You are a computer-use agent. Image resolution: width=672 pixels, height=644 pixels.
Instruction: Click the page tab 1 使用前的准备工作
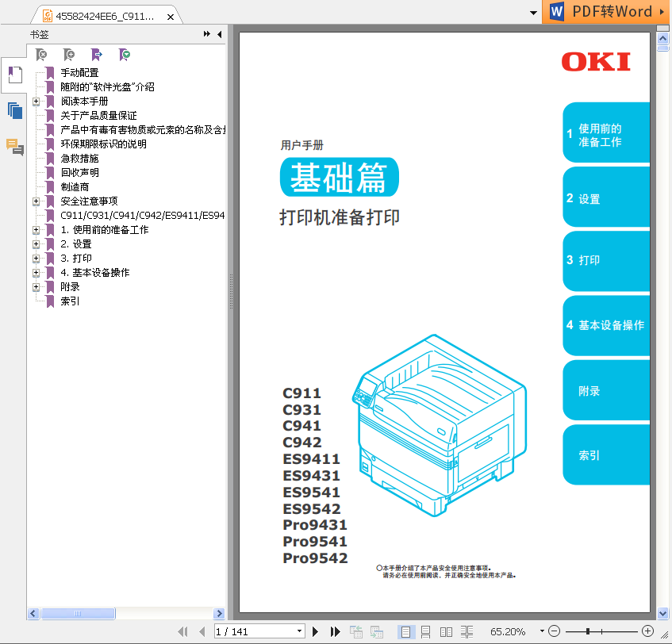pyautogui.click(x=606, y=132)
